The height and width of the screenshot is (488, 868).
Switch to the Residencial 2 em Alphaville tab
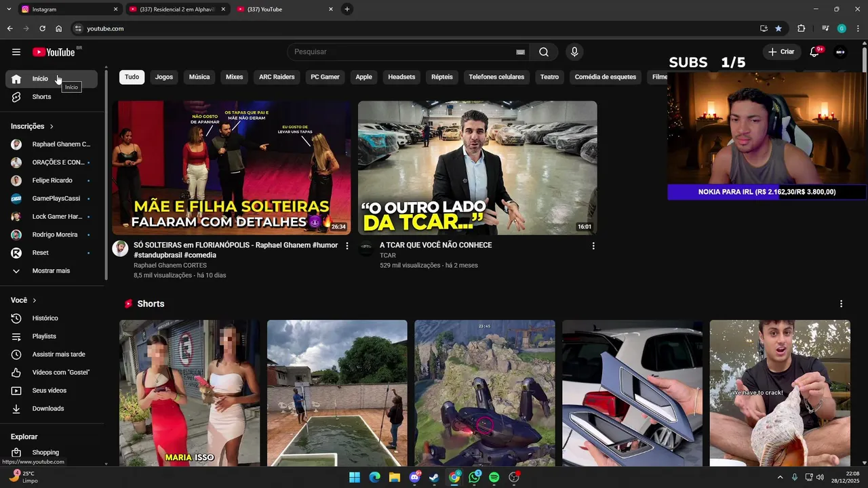(x=178, y=9)
